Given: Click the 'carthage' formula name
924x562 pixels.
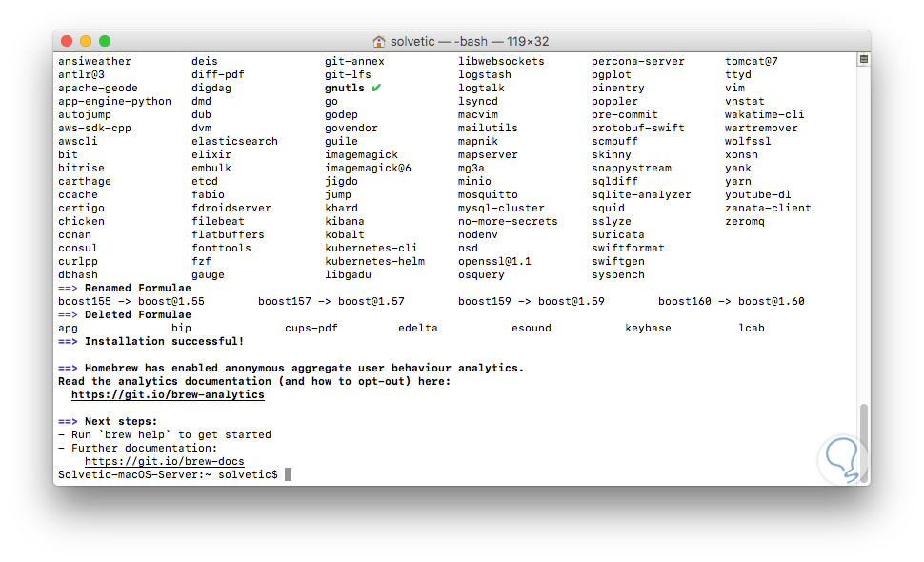Looking at the screenshot, I should pyautogui.click(x=84, y=181).
